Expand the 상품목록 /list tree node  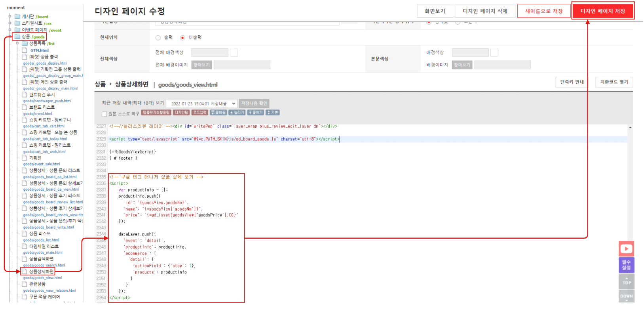click(17, 44)
